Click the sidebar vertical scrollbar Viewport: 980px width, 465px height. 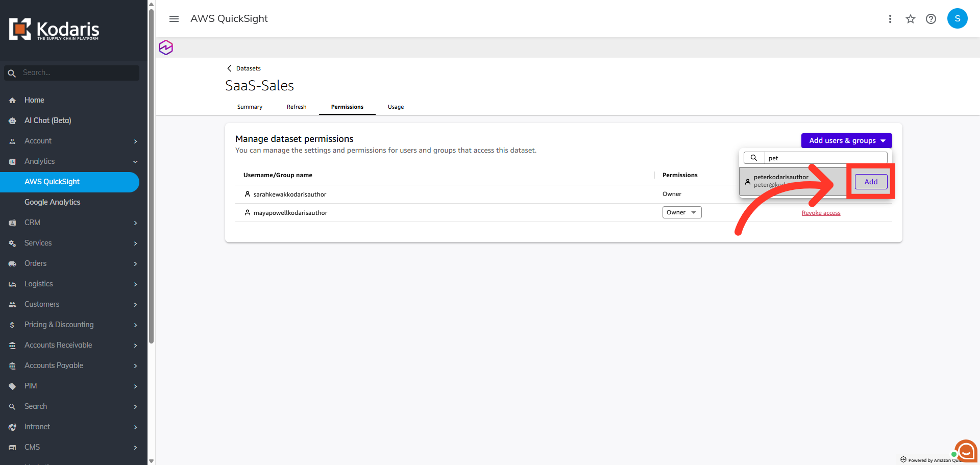(151, 176)
